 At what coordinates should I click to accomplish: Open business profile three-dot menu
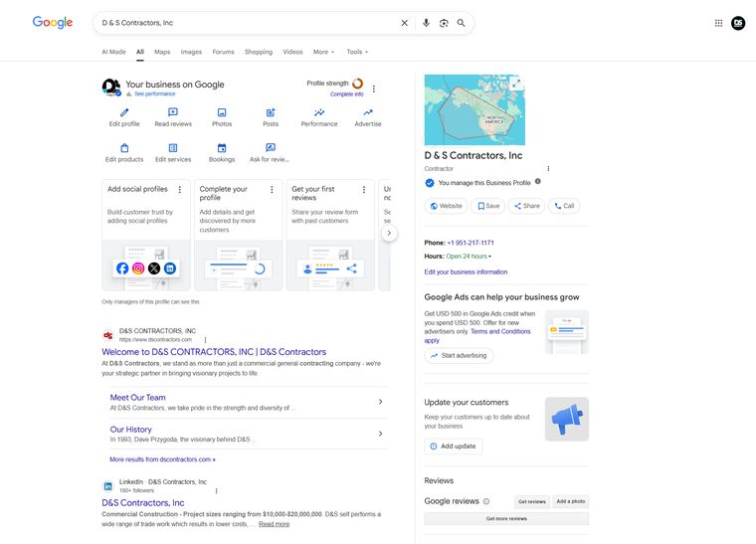[x=374, y=89]
